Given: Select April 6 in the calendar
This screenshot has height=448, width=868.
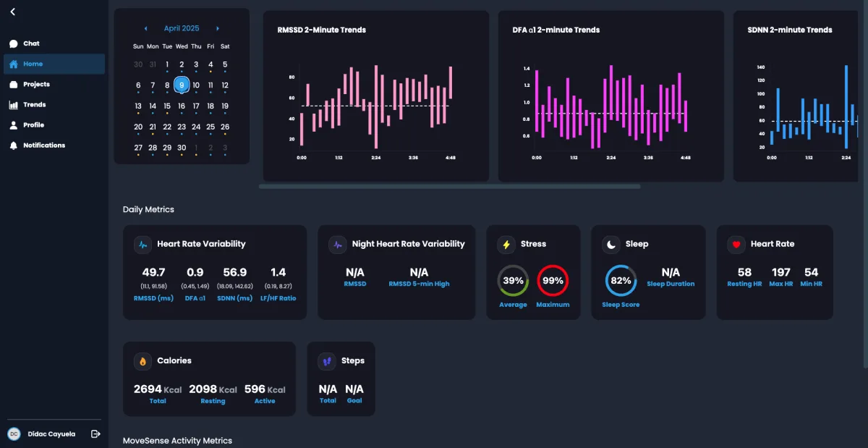Looking at the screenshot, I should tap(138, 85).
